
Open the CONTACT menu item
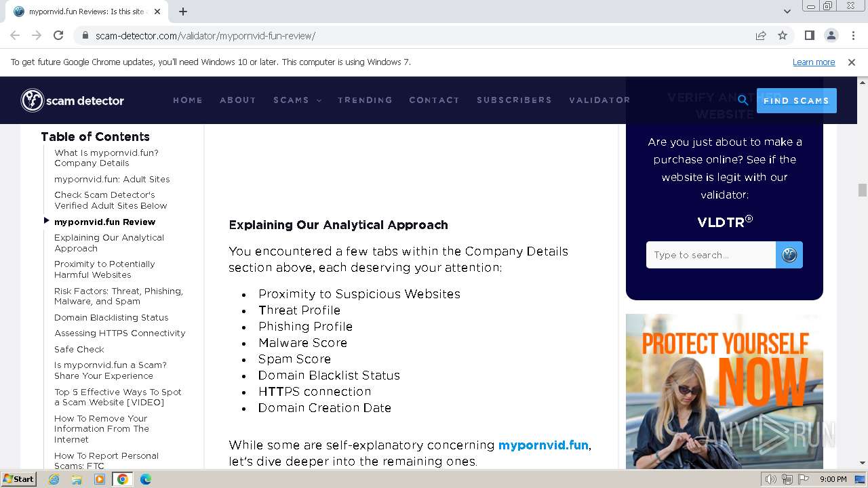[434, 100]
